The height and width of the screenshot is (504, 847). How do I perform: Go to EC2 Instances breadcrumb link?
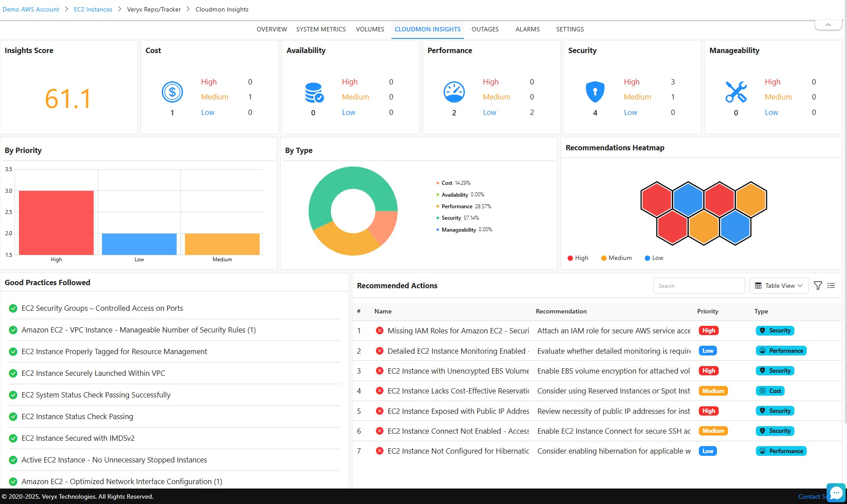pos(93,9)
